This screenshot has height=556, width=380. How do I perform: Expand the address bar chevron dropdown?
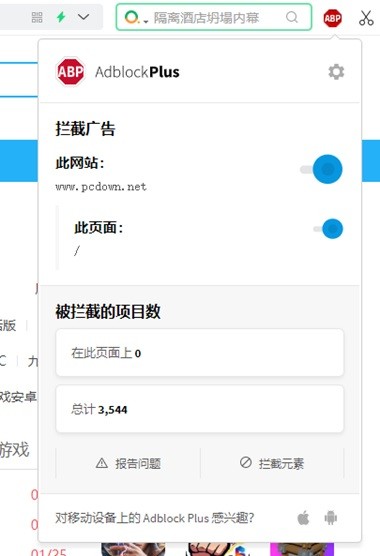click(84, 17)
